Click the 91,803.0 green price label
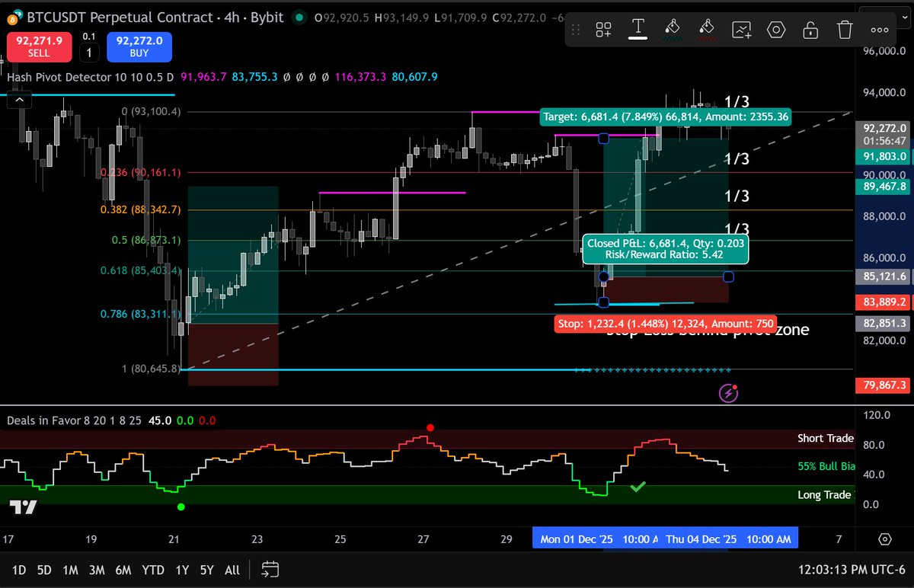This screenshot has height=588, width=914. click(884, 156)
